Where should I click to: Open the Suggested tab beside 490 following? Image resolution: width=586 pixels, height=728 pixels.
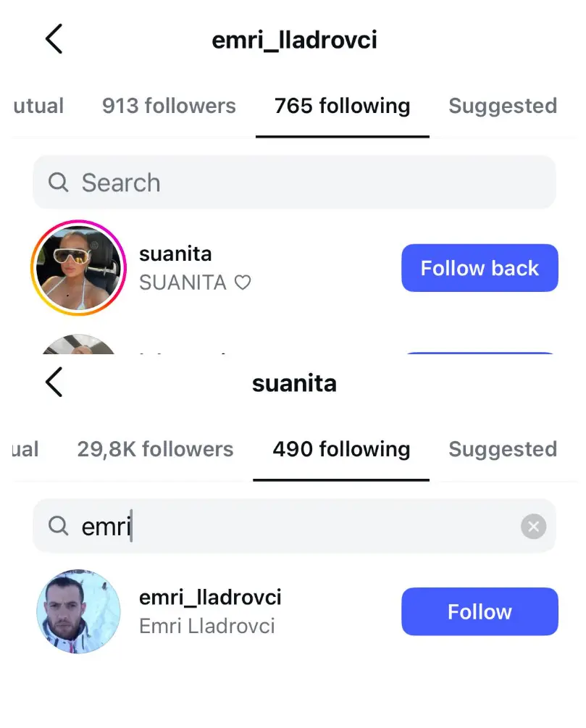[x=503, y=449]
